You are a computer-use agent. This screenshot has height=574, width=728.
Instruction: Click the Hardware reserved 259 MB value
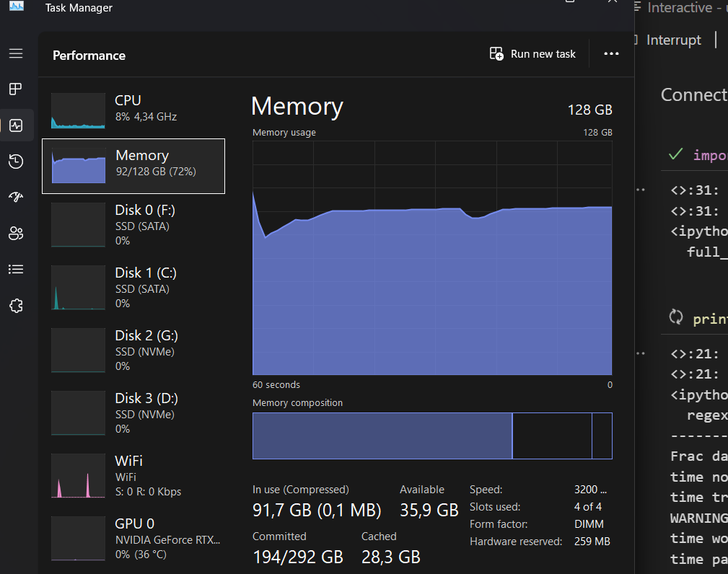click(592, 542)
